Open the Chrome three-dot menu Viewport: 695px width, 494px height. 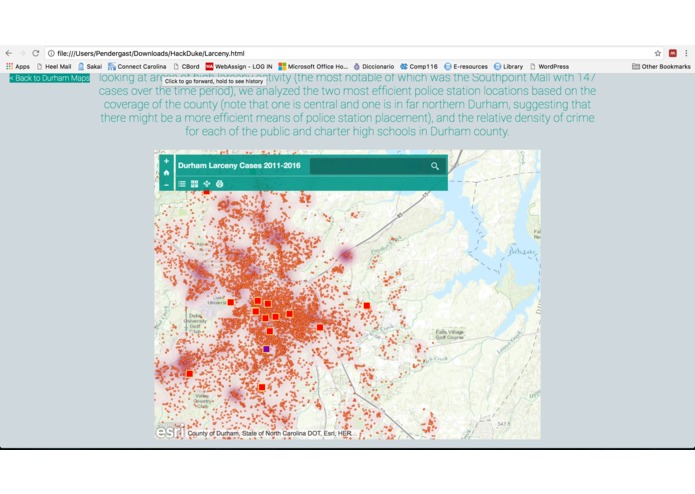click(686, 53)
